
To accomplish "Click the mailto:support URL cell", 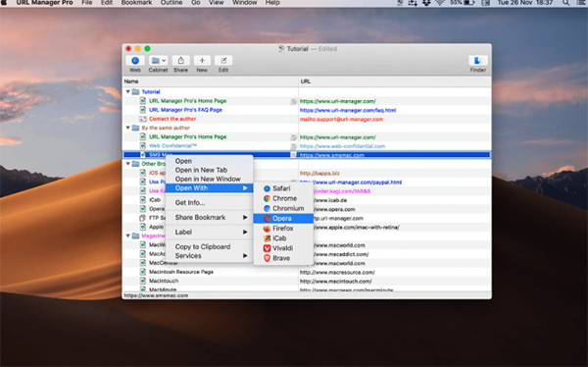I will (341, 119).
